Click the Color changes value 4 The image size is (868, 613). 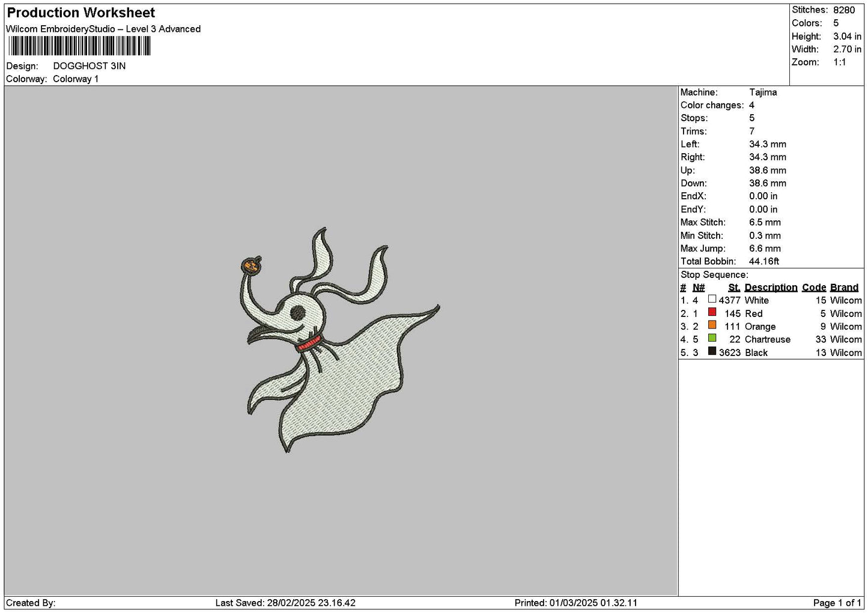[751, 105]
